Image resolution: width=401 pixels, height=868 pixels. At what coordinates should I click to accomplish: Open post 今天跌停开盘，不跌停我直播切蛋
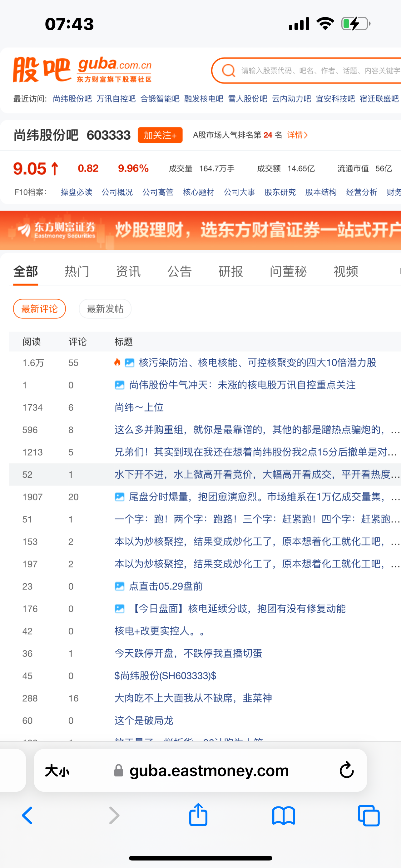[x=188, y=653]
